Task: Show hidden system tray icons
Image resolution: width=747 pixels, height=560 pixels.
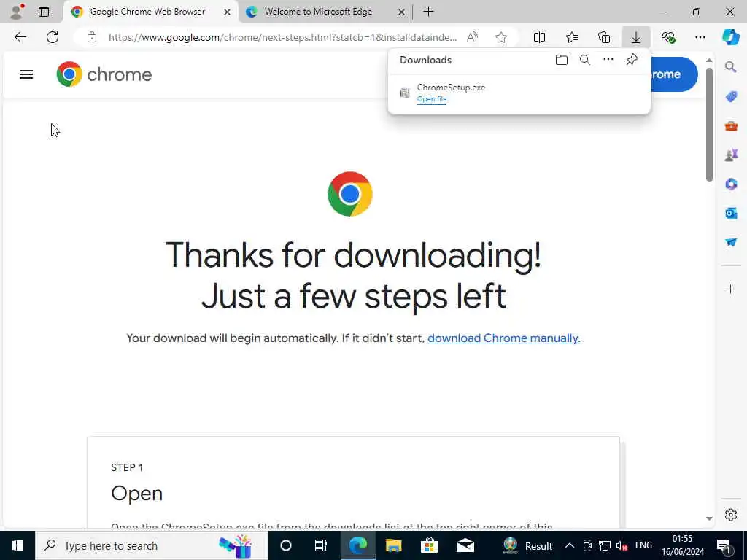Action: (x=569, y=545)
